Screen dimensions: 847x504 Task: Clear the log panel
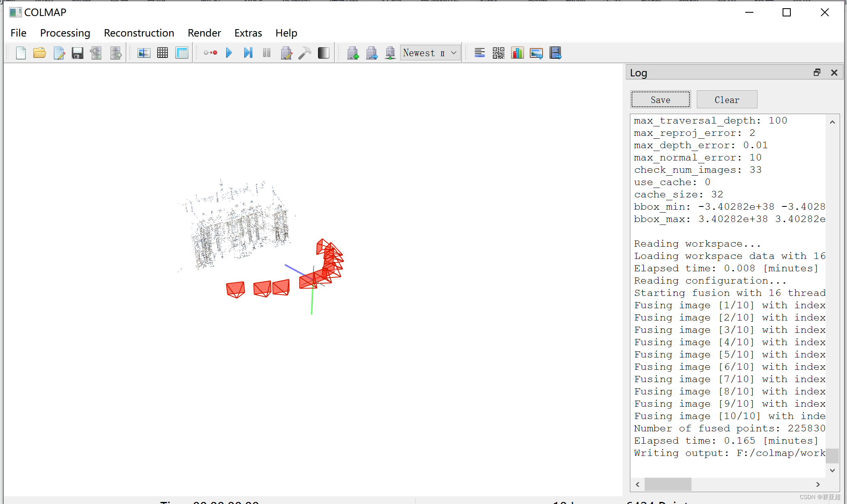tap(726, 99)
